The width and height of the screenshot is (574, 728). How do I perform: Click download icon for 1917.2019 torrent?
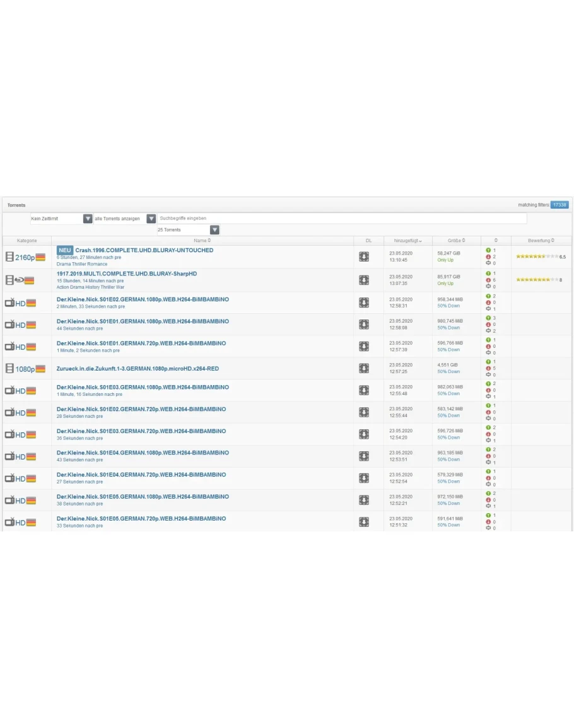(364, 280)
